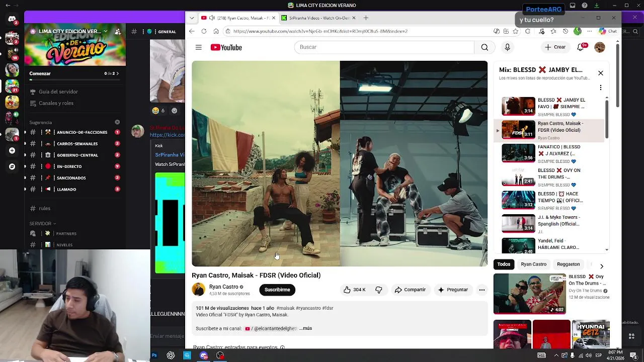This screenshot has height=362, width=644.
Task: Open Canales y roles in Discord
Action: pyautogui.click(x=56, y=104)
